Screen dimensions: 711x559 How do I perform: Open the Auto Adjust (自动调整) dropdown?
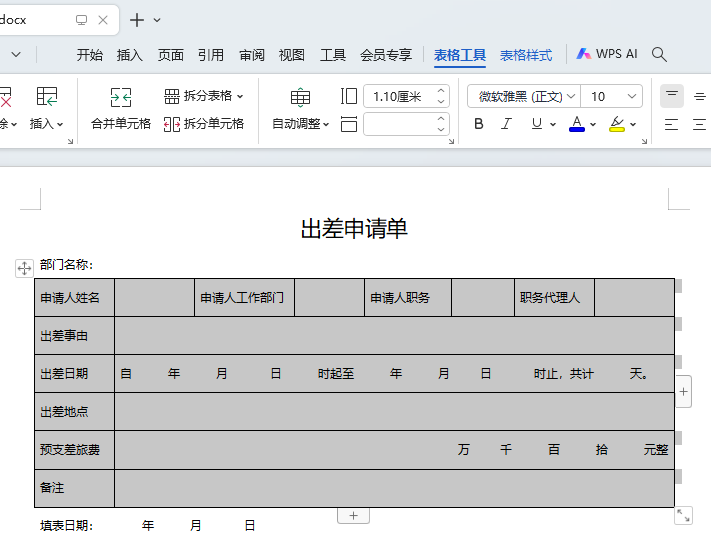(x=326, y=124)
